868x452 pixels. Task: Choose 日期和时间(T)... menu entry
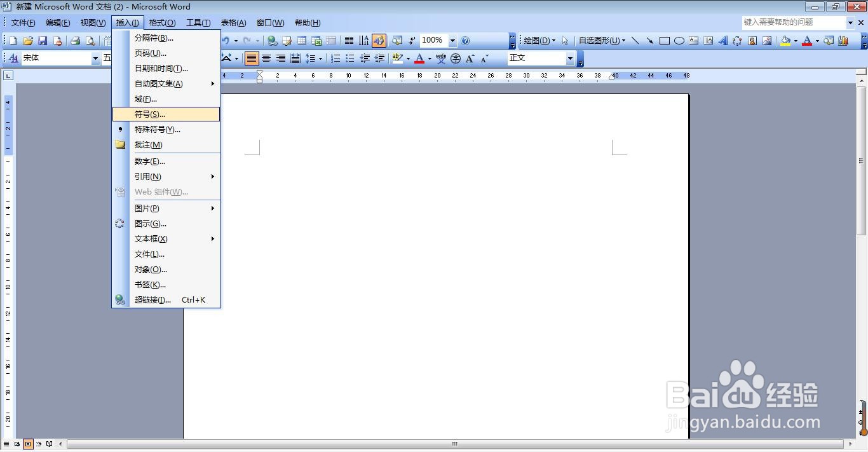click(166, 69)
